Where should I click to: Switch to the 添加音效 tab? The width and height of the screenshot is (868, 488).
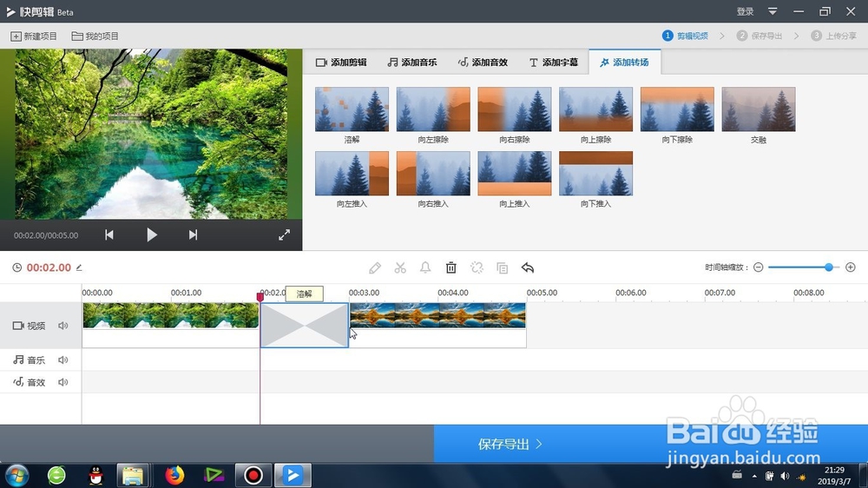click(x=483, y=62)
